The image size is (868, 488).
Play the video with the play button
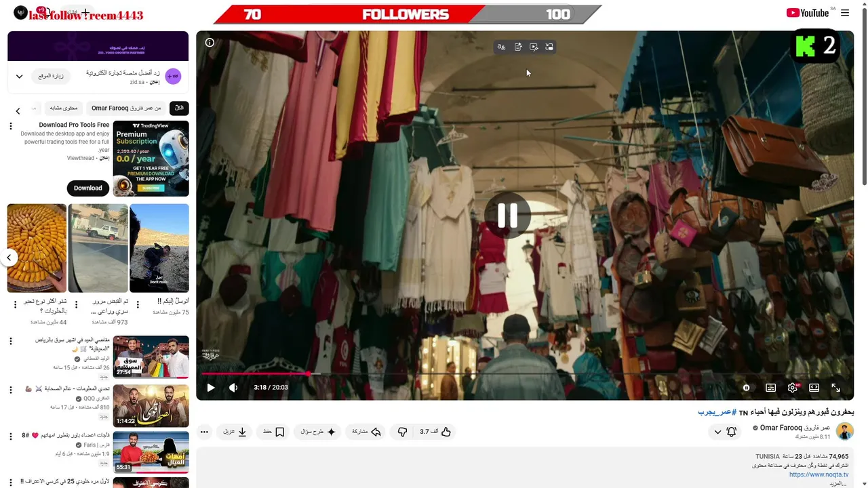[211, 388]
